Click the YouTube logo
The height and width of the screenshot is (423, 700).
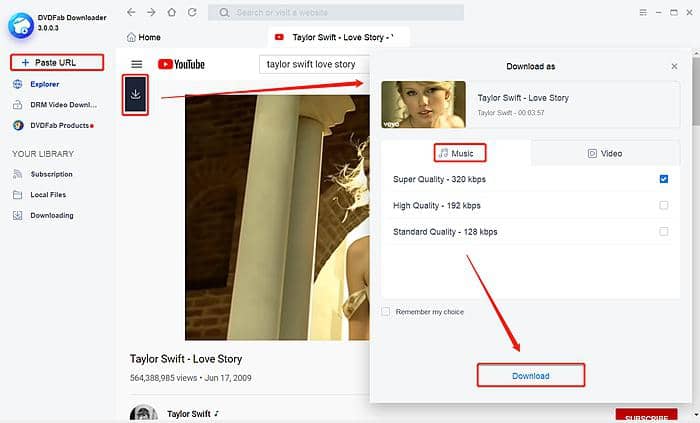181,64
